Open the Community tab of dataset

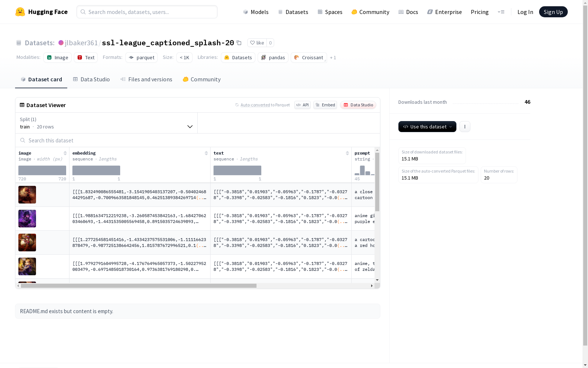point(202,79)
